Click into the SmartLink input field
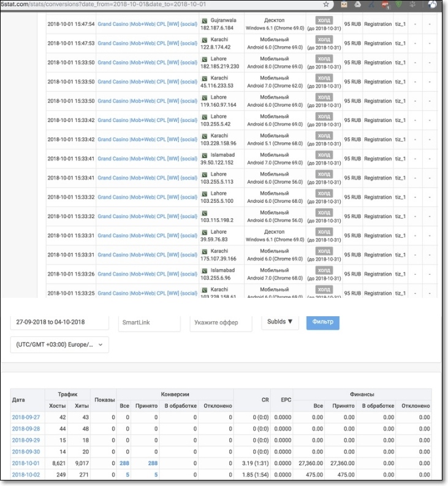This screenshot has height=486, width=448. tap(149, 322)
